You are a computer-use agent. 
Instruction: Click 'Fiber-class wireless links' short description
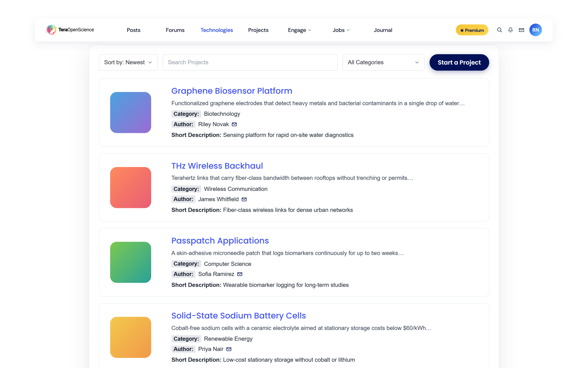(288, 210)
